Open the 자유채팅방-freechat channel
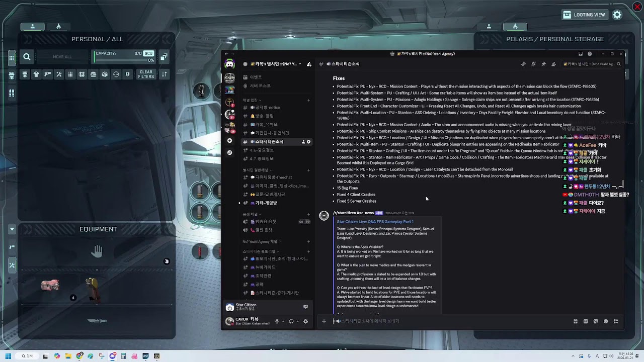Viewport: 644px width, 362px height. click(x=276, y=177)
